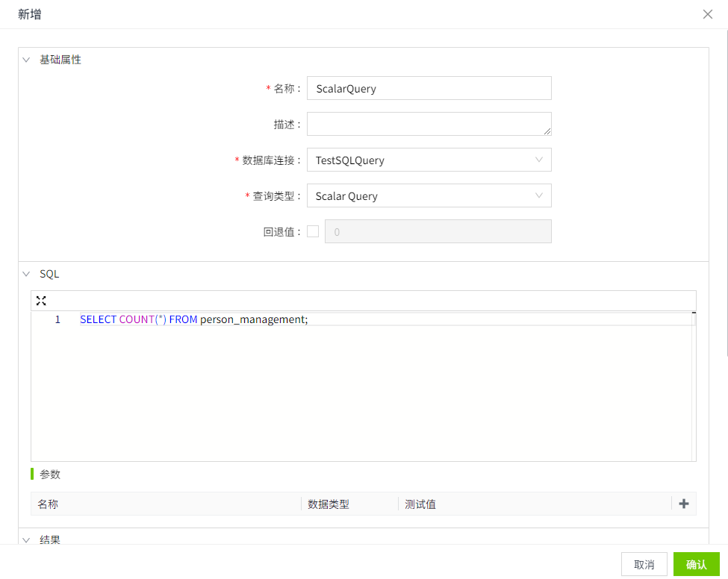Open the 数据库连接 dropdown
Image resolution: width=728 pixels, height=579 pixels.
(x=429, y=160)
